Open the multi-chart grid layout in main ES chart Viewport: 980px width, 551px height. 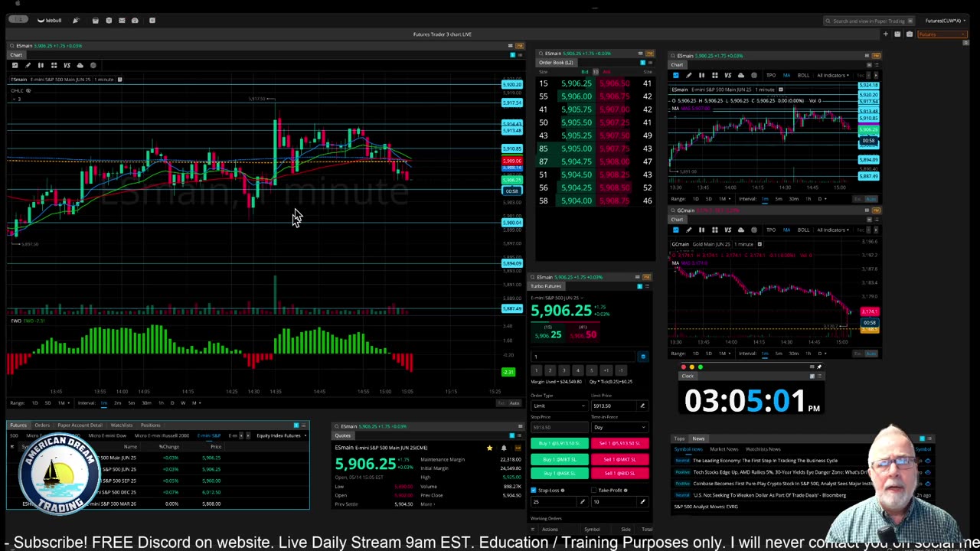[54, 66]
